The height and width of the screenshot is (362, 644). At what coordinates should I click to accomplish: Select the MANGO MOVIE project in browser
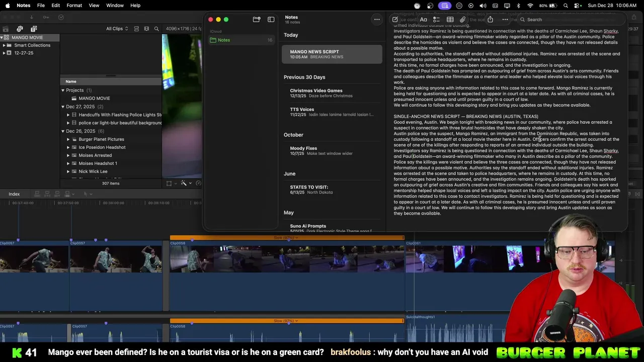94,99
